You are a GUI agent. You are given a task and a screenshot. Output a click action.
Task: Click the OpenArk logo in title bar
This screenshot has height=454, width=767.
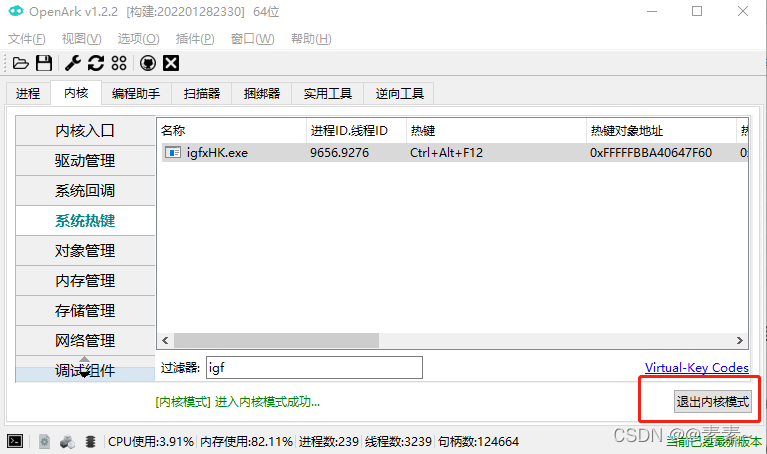pos(16,11)
